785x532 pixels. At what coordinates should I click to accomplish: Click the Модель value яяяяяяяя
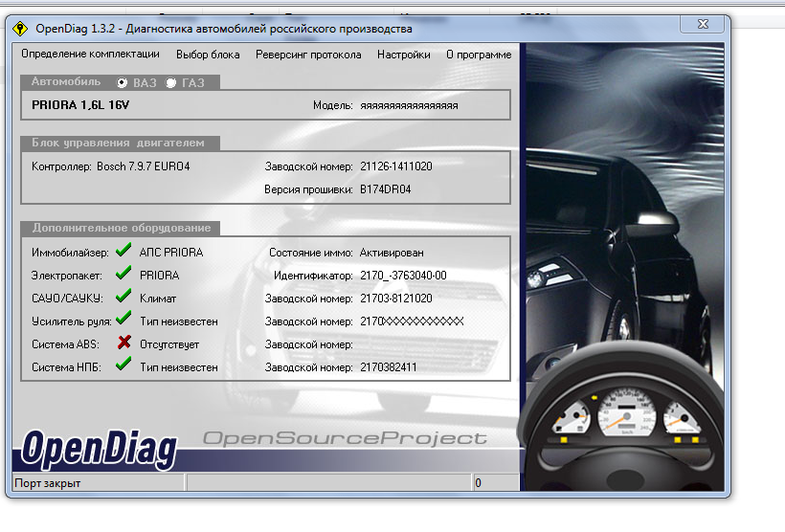coord(409,105)
